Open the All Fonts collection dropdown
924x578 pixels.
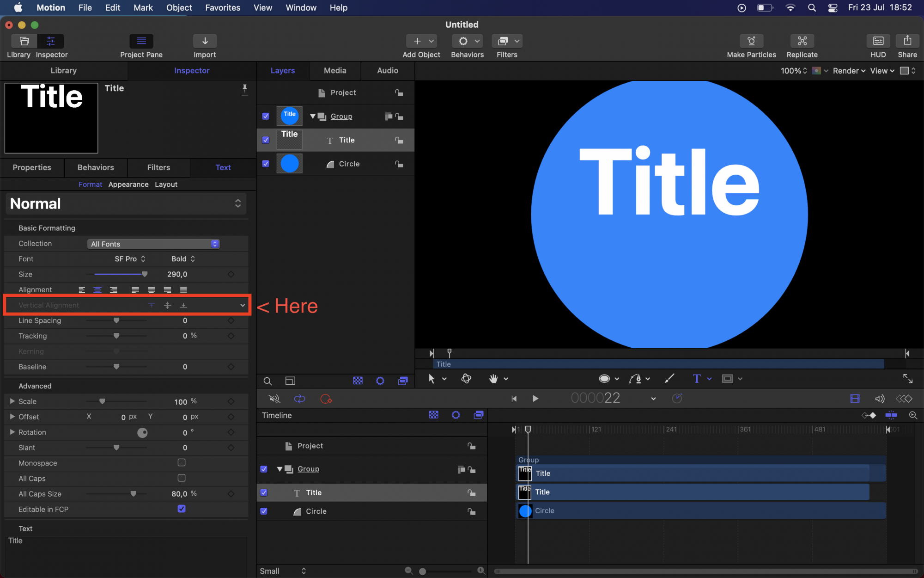[x=153, y=244]
